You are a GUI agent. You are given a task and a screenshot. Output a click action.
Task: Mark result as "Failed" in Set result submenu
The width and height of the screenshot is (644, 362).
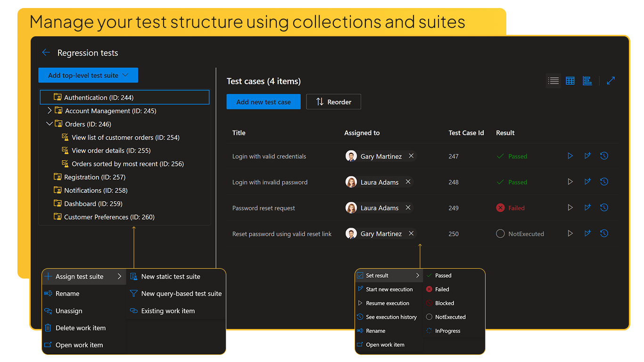click(441, 289)
